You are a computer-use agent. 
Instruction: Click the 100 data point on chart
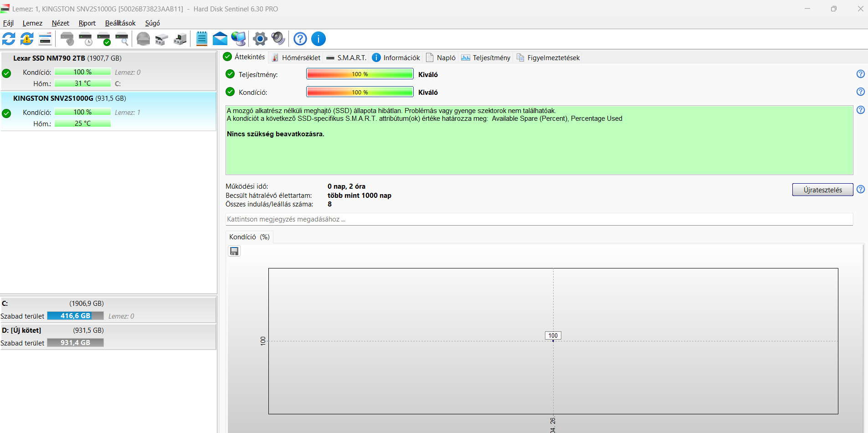tap(553, 340)
